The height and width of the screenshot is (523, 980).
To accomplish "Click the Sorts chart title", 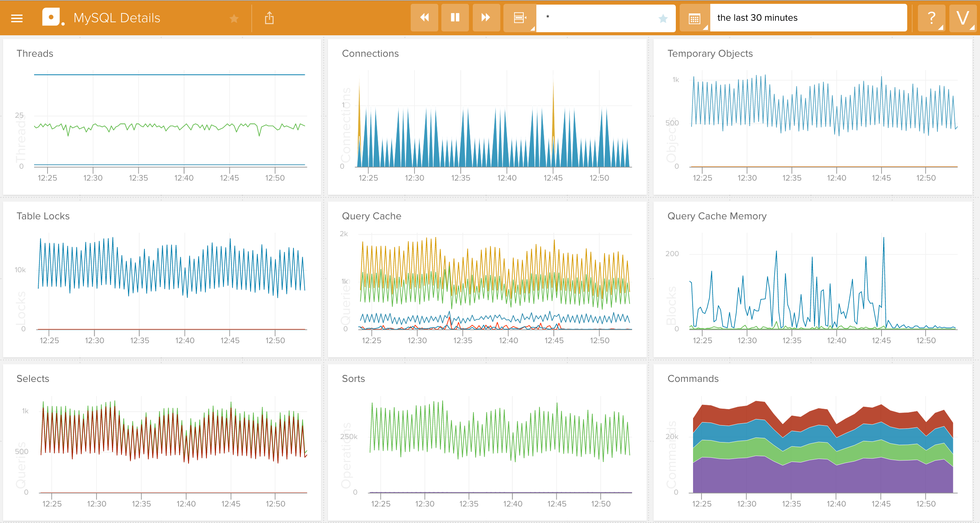I will click(x=353, y=379).
